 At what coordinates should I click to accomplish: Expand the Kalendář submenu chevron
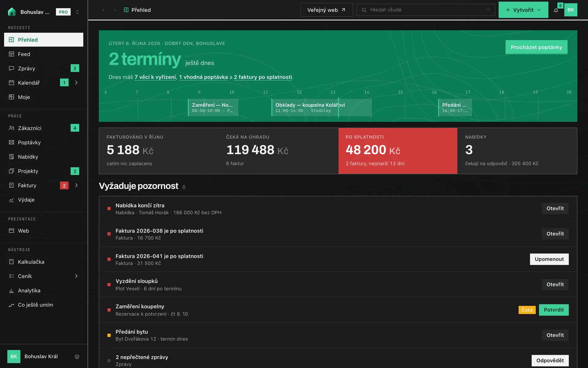click(76, 82)
